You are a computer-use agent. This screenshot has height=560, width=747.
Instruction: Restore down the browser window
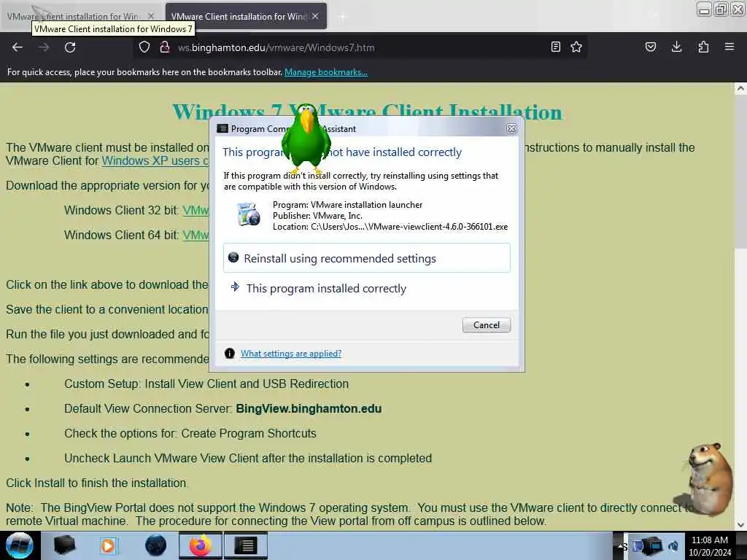pos(721,9)
